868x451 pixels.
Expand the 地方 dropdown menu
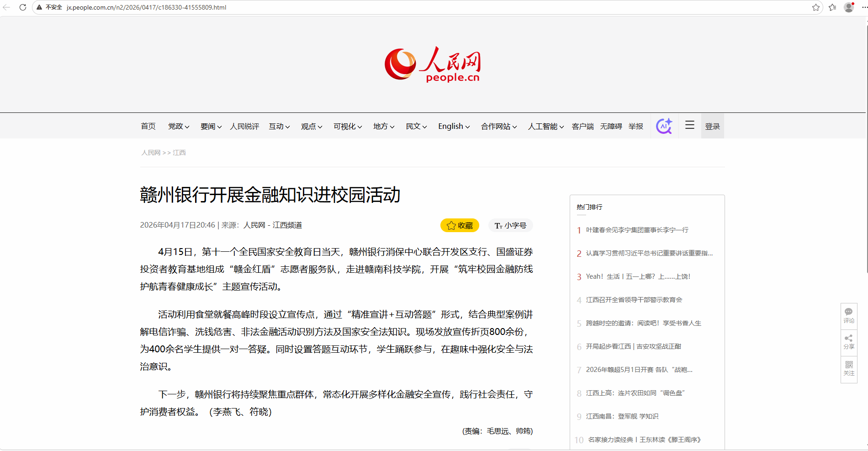coord(383,127)
